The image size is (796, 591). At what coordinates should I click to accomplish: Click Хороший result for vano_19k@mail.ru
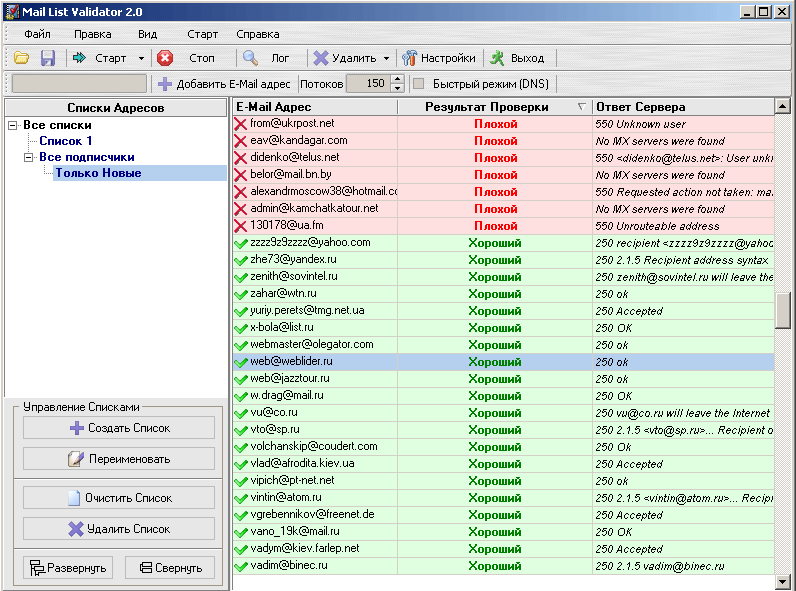pyautogui.click(x=494, y=532)
